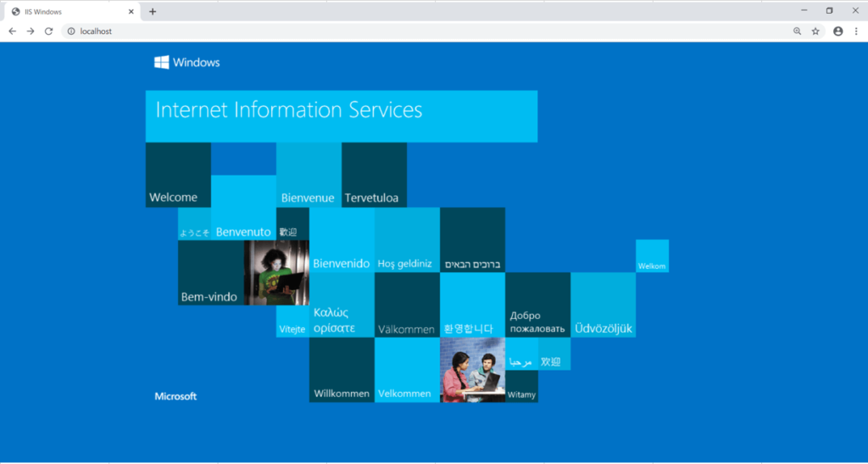Click the Microsoft logo text
Viewport: 868px width, 464px height.
[175, 396]
